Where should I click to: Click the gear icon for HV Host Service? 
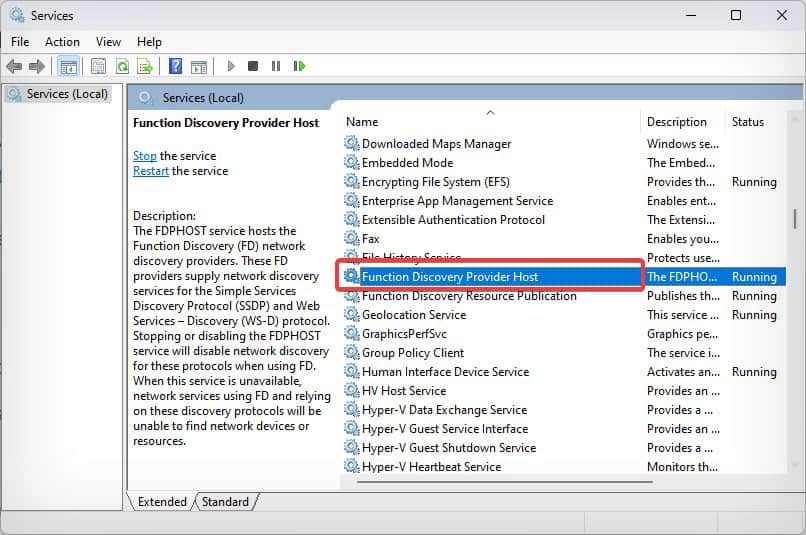point(352,390)
